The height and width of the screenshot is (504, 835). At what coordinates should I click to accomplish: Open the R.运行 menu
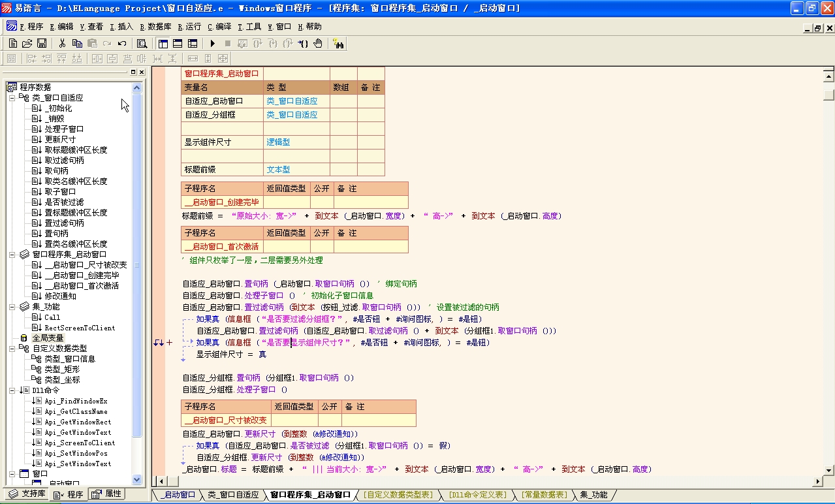pyautogui.click(x=189, y=27)
